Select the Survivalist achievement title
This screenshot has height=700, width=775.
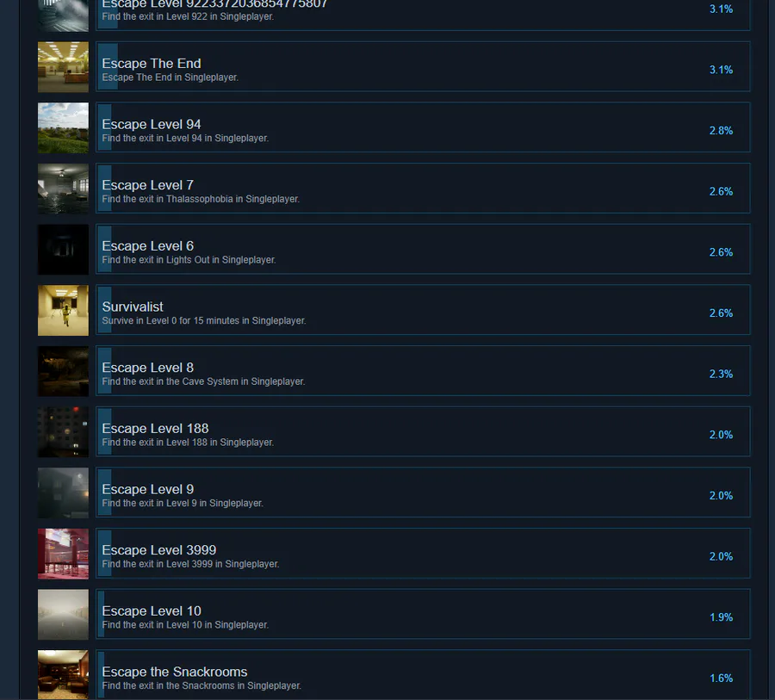(x=133, y=307)
